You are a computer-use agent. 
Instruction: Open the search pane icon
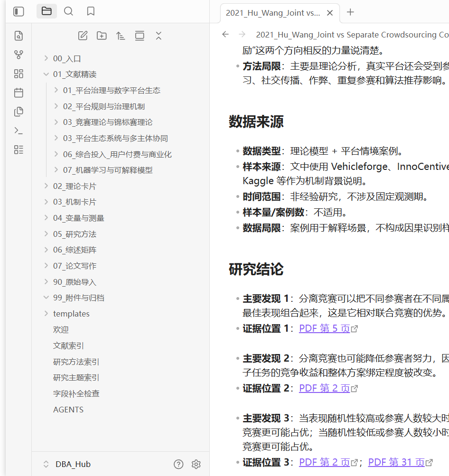click(69, 11)
